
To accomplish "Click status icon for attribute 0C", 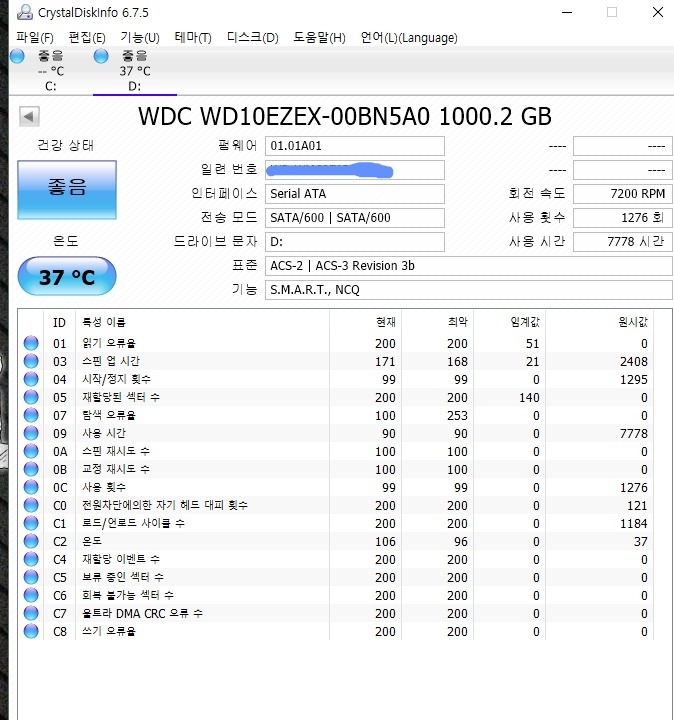I will 31,487.
